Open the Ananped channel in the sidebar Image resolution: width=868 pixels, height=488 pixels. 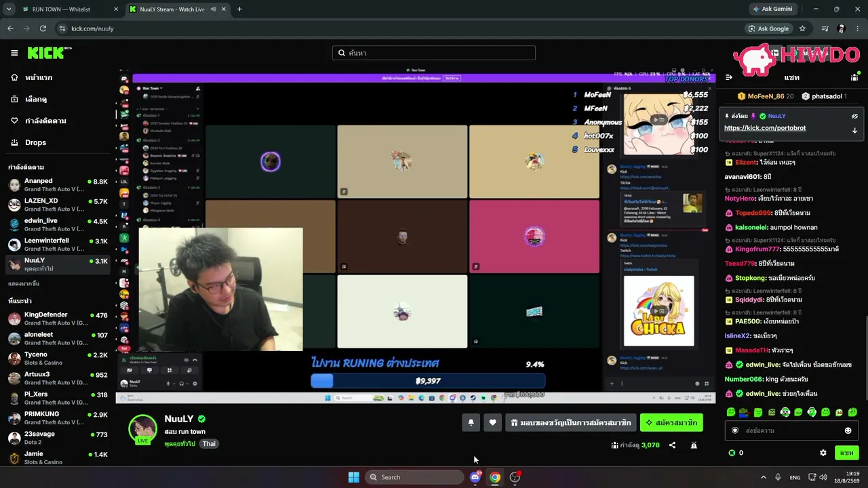(x=58, y=185)
